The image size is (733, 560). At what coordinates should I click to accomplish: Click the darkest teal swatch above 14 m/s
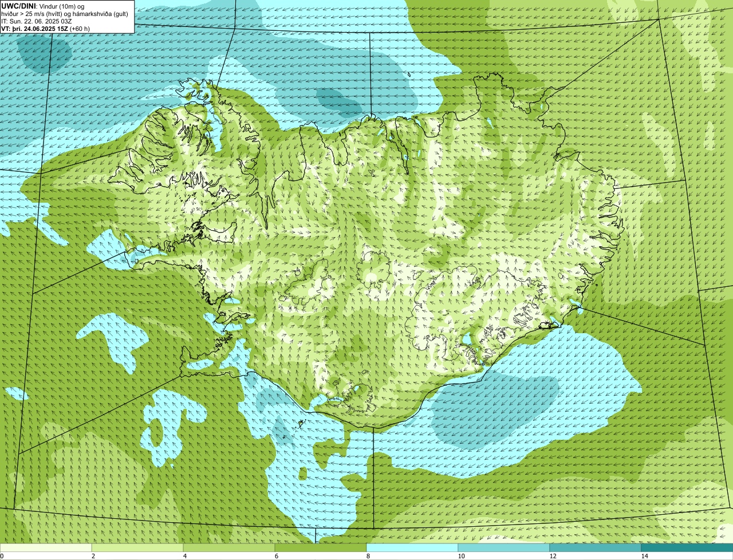coord(687,547)
